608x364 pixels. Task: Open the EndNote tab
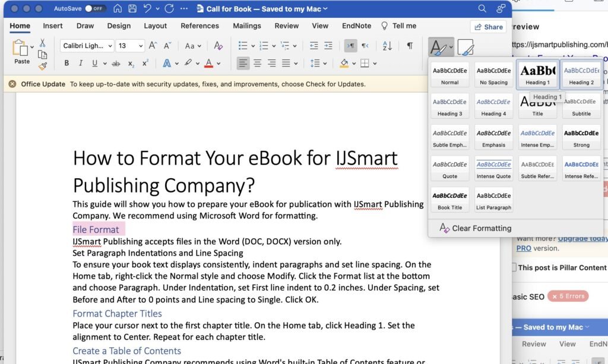[x=356, y=26]
